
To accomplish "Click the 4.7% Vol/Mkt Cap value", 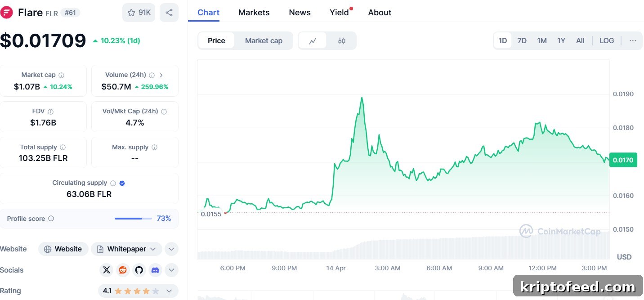I will [135, 122].
